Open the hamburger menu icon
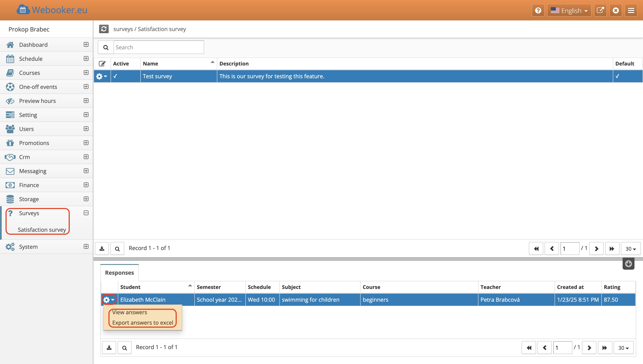 point(631,10)
